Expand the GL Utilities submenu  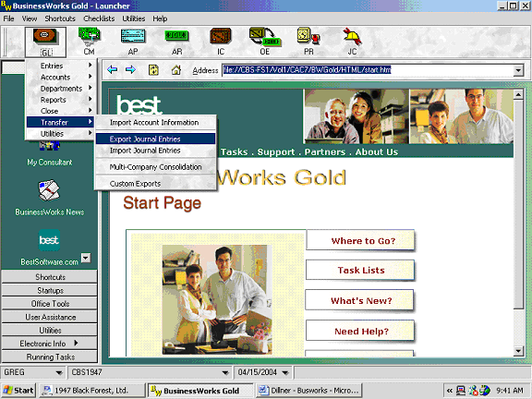click(x=60, y=133)
